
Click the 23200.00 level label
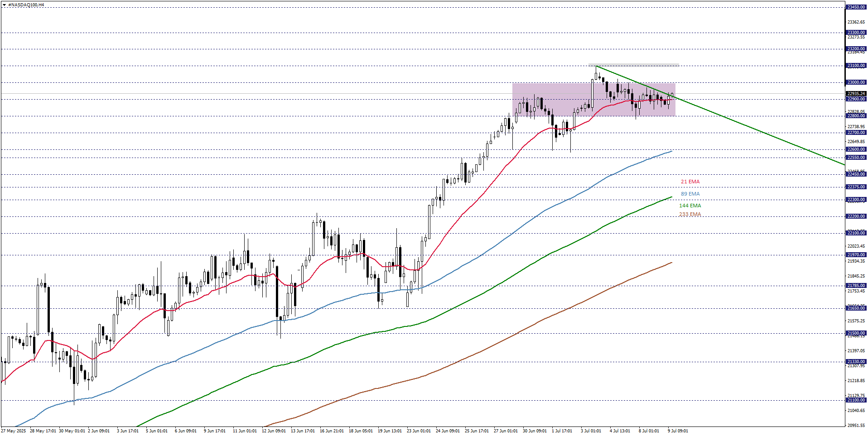856,49
